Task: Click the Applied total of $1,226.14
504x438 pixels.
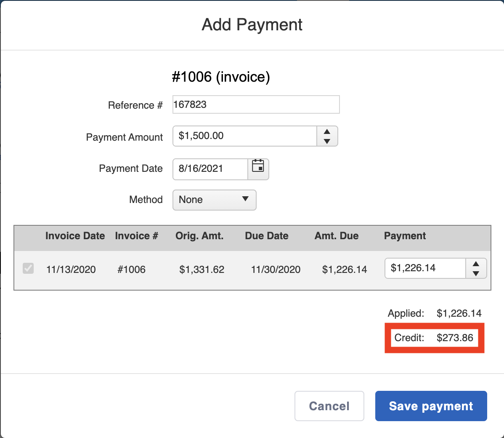Action: tap(458, 313)
